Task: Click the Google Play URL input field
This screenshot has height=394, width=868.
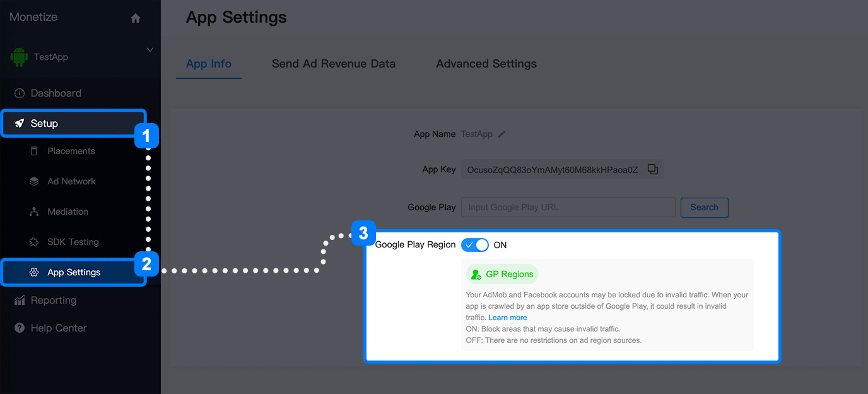Action: [x=568, y=207]
